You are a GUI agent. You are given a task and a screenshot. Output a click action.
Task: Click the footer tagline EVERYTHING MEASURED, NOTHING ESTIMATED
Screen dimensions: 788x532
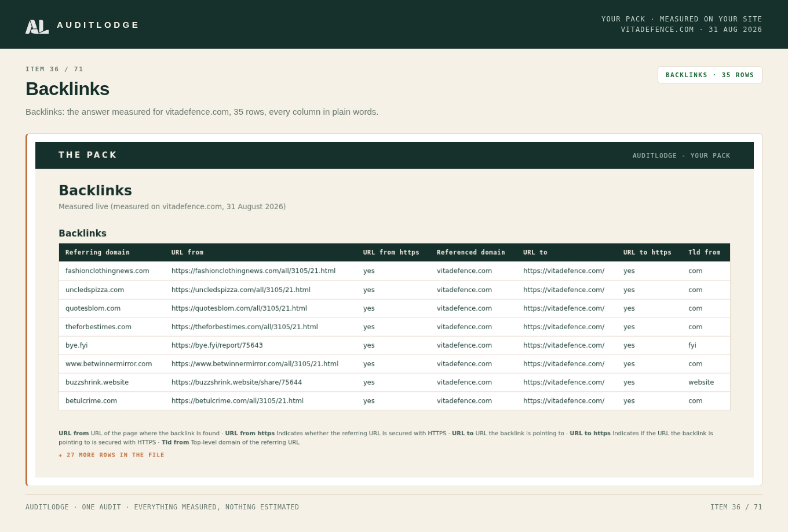pyautogui.click(x=217, y=507)
